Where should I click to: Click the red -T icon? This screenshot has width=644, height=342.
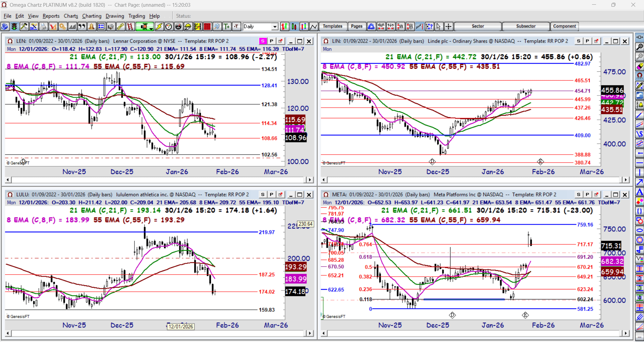[236, 26]
